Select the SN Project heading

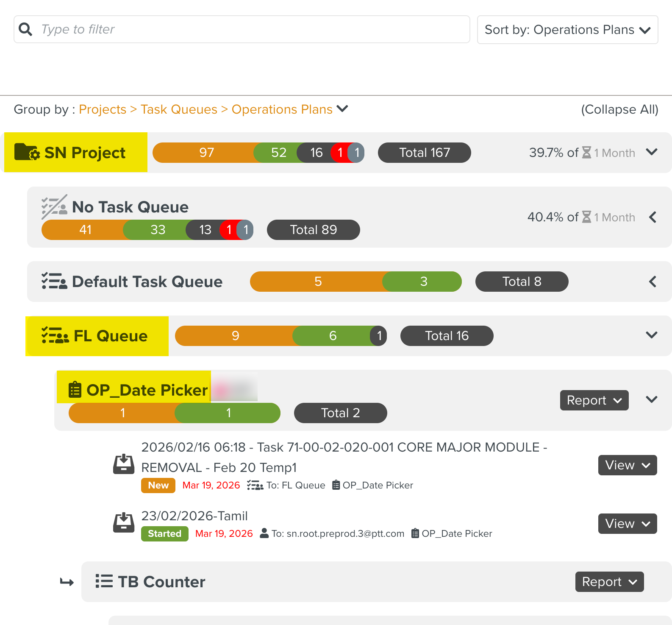[85, 153]
